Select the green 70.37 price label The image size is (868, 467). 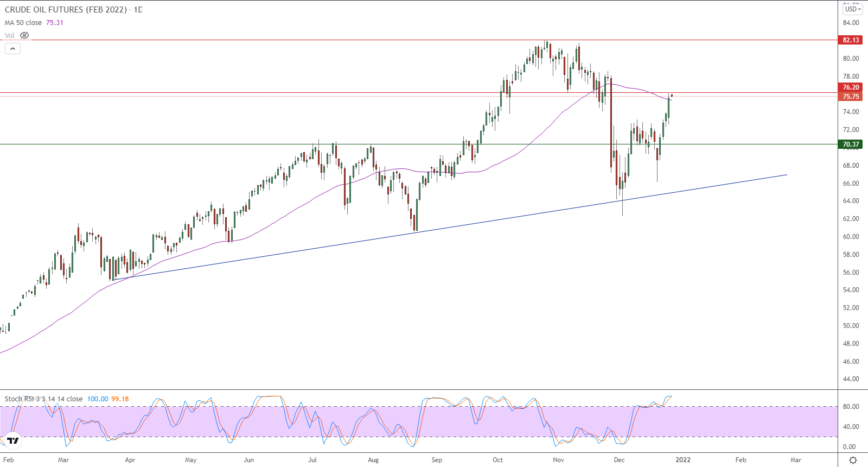(x=851, y=144)
